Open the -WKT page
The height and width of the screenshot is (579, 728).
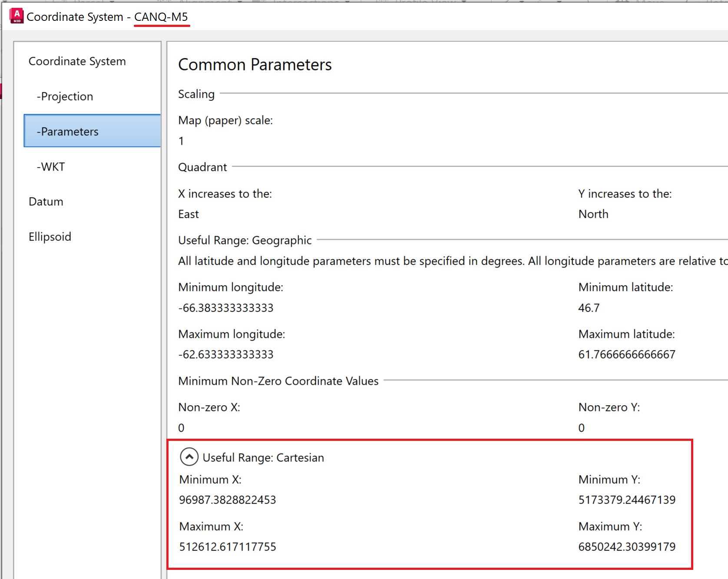click(x=50, y=166)
